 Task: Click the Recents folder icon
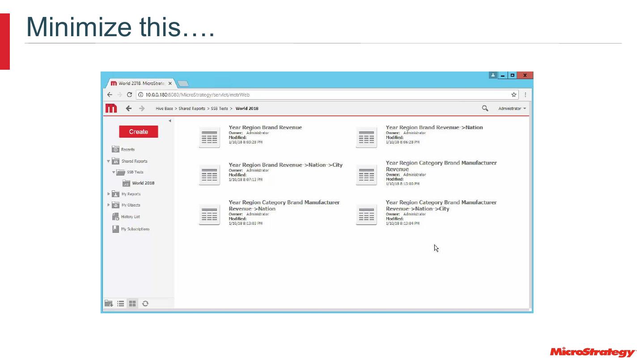[x=115, y=149]
